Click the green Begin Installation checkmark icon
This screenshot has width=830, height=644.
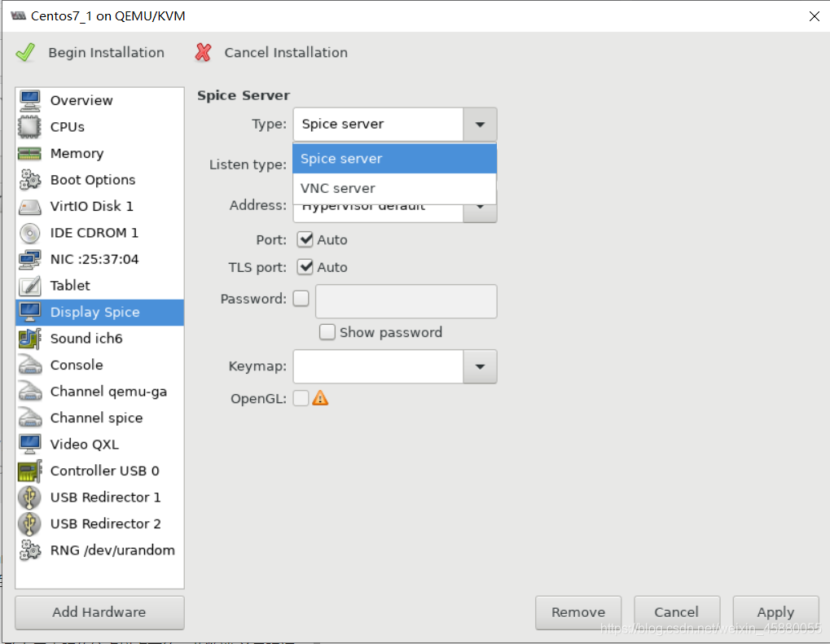tap(25, 52)
